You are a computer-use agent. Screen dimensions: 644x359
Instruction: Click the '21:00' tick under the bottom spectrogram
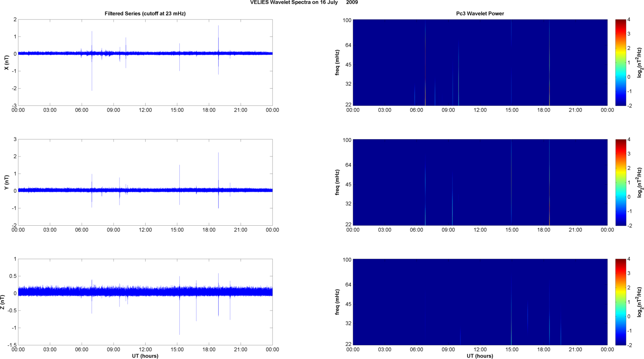tap(576, 349)
